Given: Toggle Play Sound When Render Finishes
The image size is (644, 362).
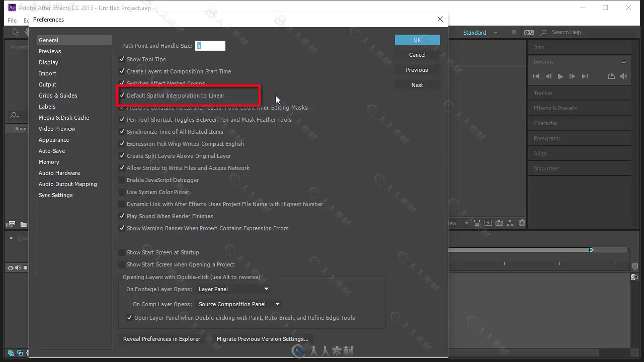Looking at the screenshot, I should click(x=122, y=216).
